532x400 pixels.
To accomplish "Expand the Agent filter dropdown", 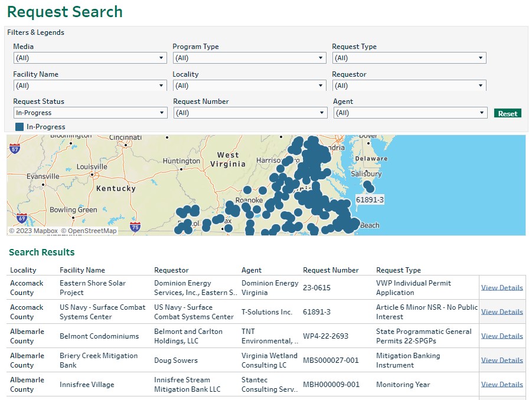I will (410, 113).
